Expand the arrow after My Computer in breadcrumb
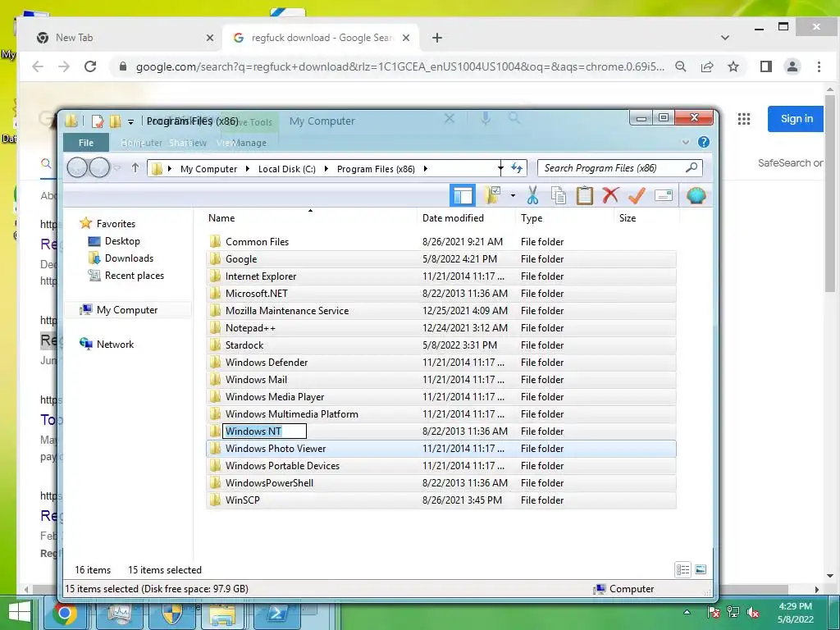 pyautogui.click(x=248, y=169)
